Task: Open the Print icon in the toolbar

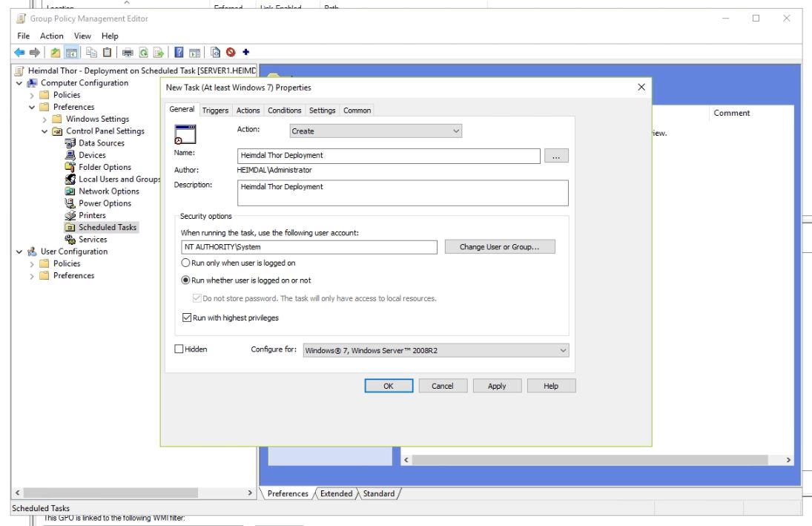Action: click(128, 52)
